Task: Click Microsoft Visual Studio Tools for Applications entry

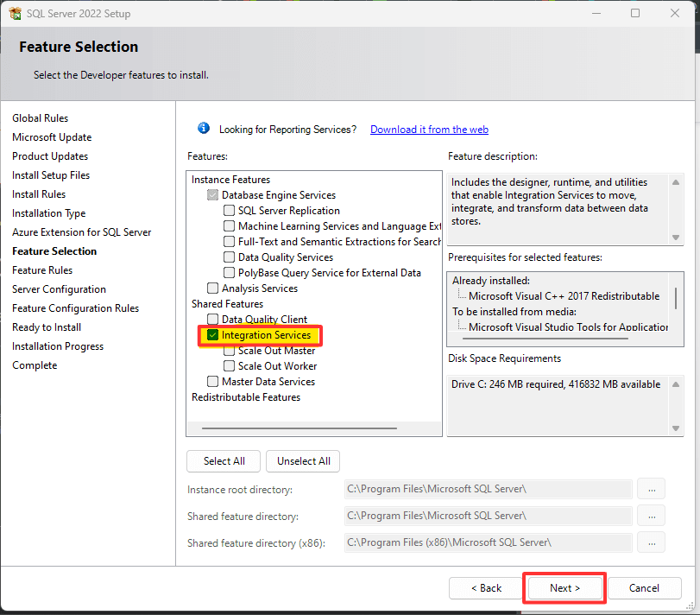Action: tap(568, 327)
